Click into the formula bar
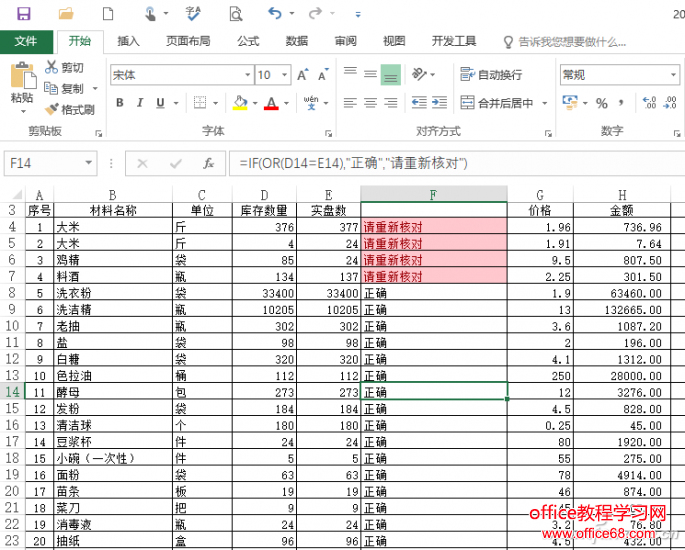The image size is (685, 550). (x=457, y=163)
